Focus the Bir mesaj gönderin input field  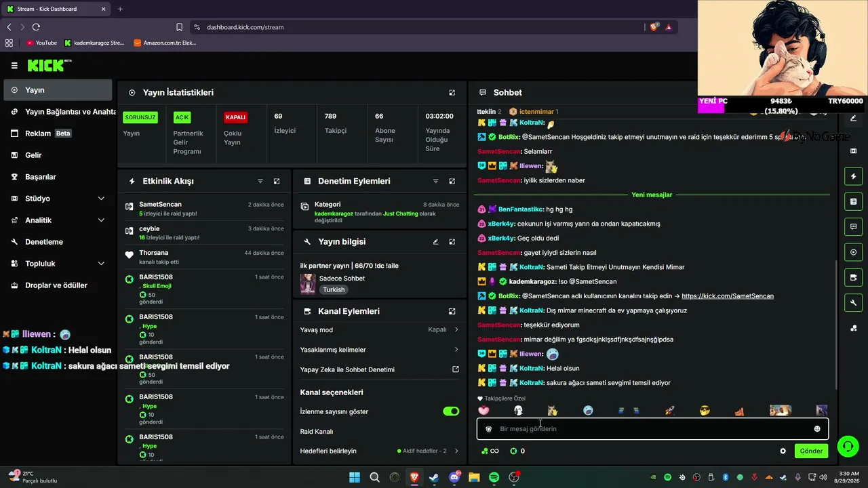[652, 429]
